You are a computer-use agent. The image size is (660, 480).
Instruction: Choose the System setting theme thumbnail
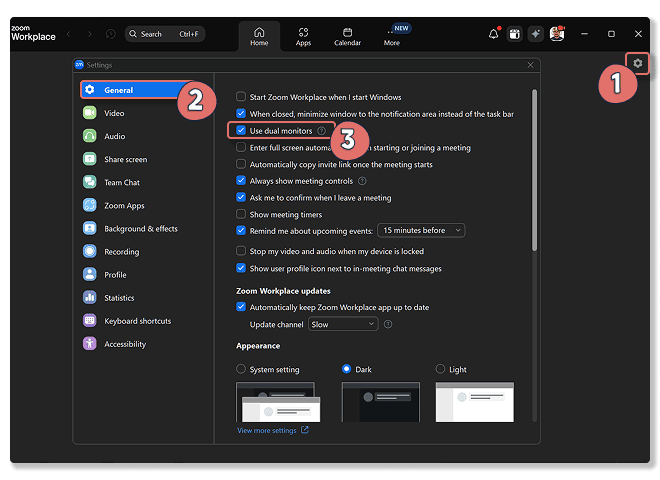point(278,402)
